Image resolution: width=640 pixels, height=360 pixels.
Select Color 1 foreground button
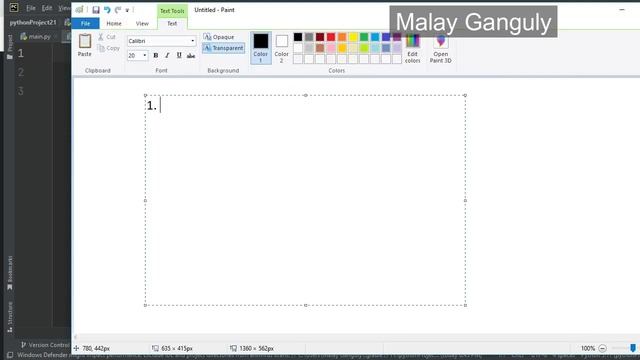260,48
